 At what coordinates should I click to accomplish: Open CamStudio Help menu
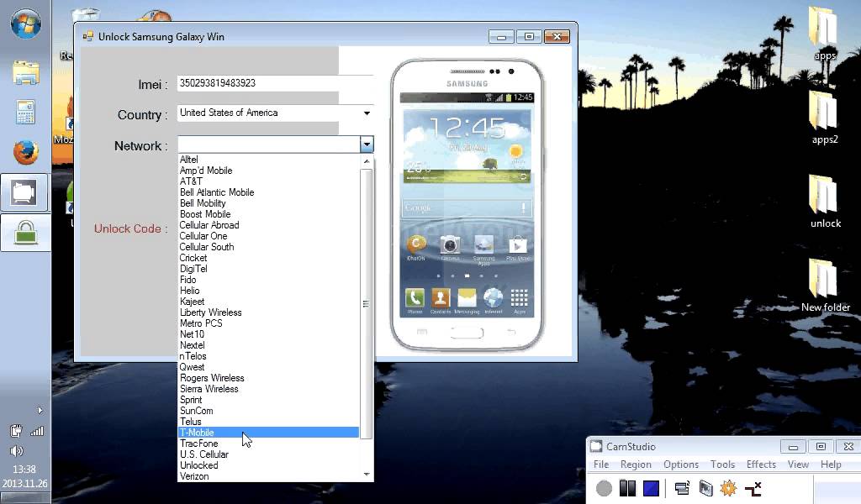tap(830, 465)
